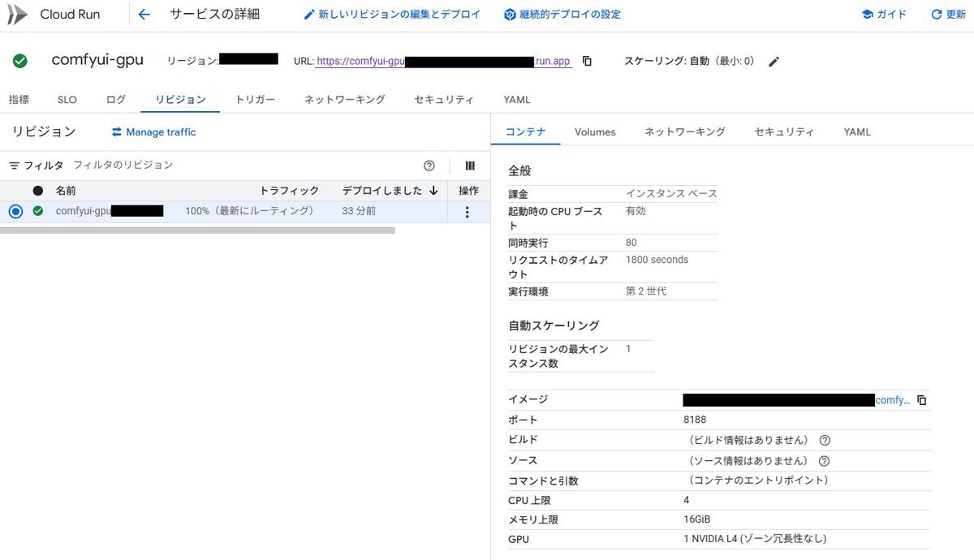974x560 pixels.
Task: Click the port value 8188
Action: pyautogui.click(x=695, y=420)
